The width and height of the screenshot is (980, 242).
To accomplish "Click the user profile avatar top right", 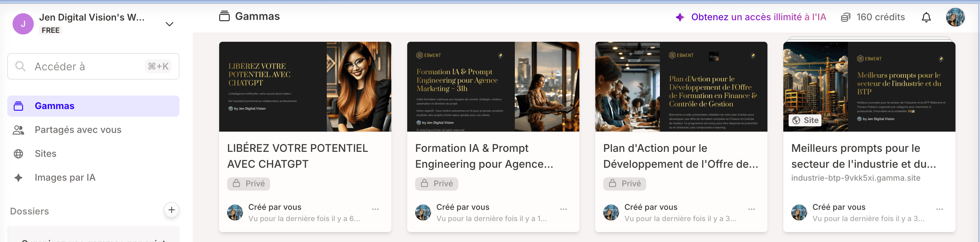I will (x=955, y=18).
